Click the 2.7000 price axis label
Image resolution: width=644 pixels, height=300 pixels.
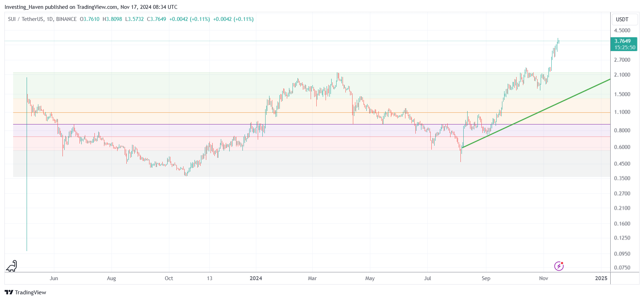tap(622, 60)
